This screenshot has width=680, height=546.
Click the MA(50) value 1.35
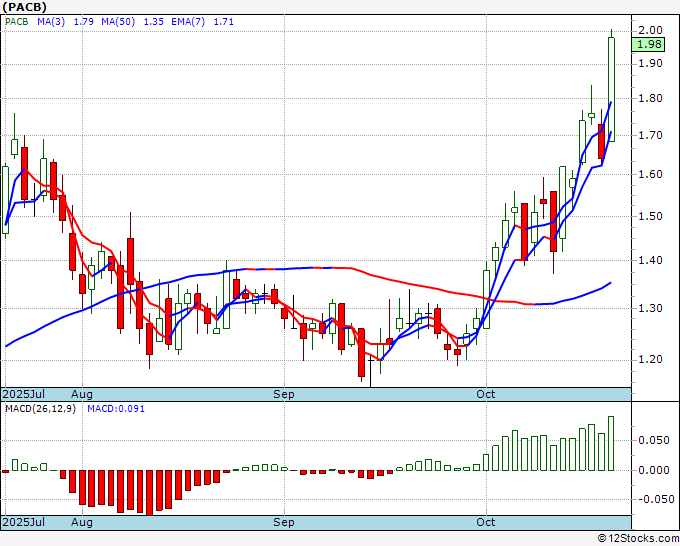point(154,22)
